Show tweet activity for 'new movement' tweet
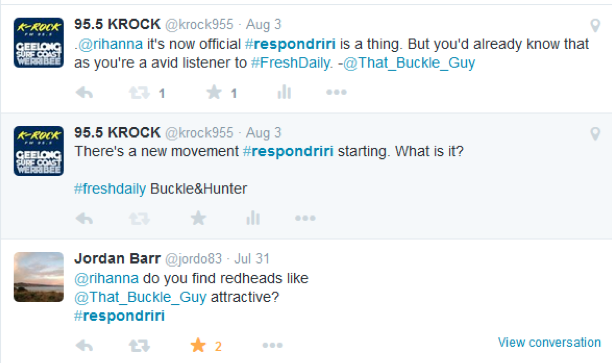Viewport: 612px width, 363px height. pos(253,218)
